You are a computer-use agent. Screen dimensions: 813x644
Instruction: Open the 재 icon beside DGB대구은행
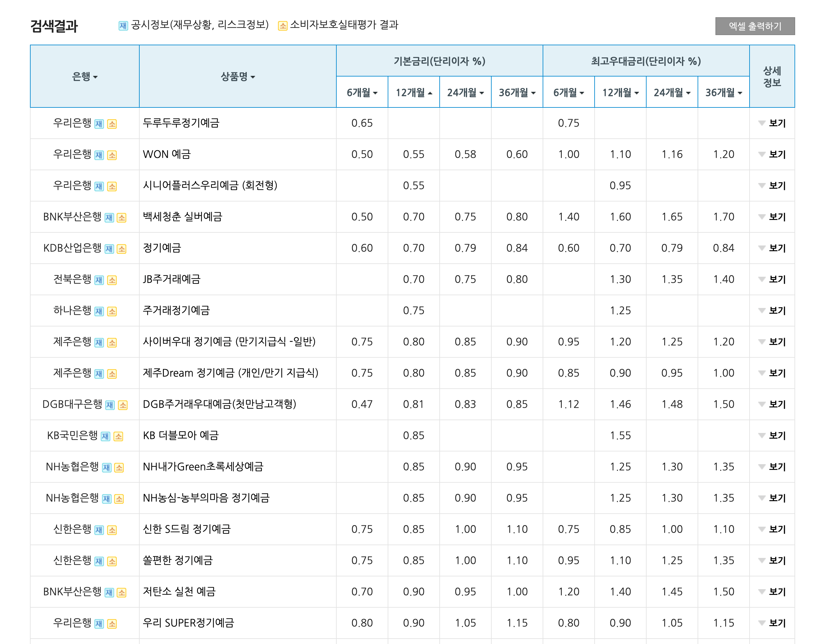(110, 405)
